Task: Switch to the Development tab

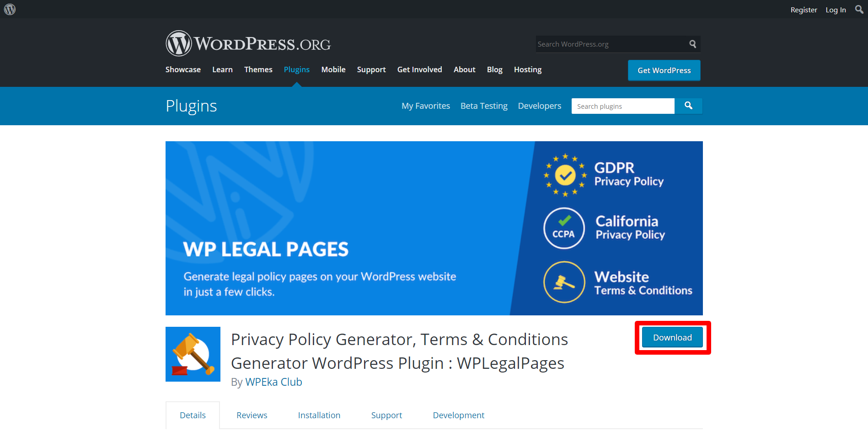Action: tap(459, 415)
